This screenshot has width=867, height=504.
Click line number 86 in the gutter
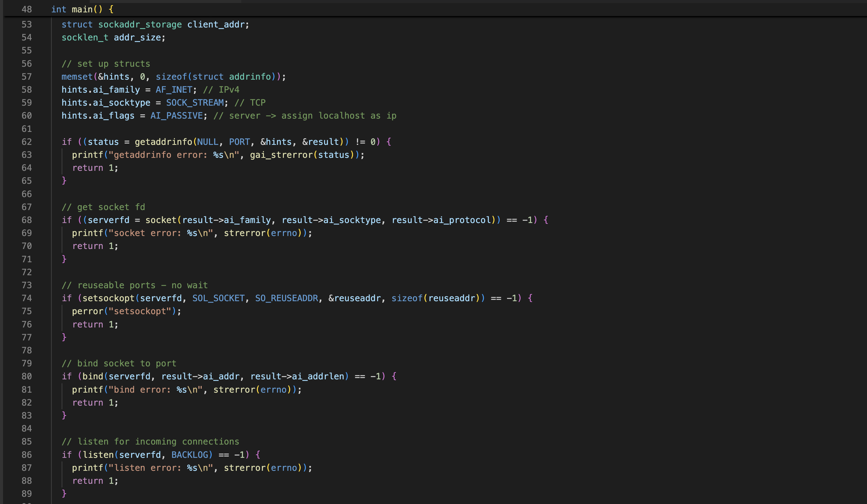(27, 455)
